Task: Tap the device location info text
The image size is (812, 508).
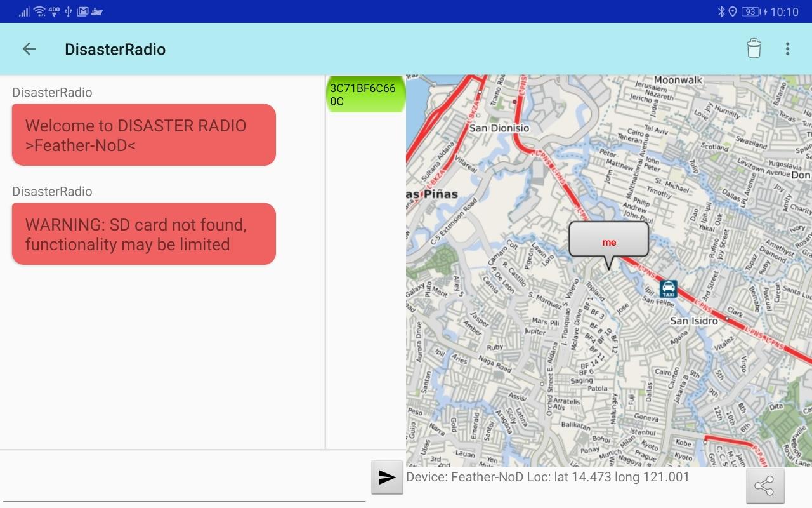Action: pyautogui.click(x=547, y=477)
